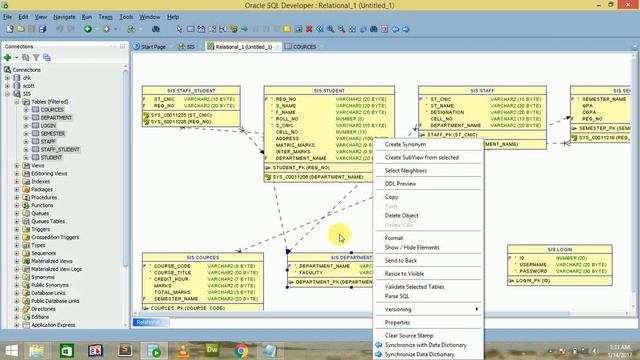The height and width of the screenshot is (360, 640).
Task: Click the Open folder toolbar icon
Action: point(21,29)
